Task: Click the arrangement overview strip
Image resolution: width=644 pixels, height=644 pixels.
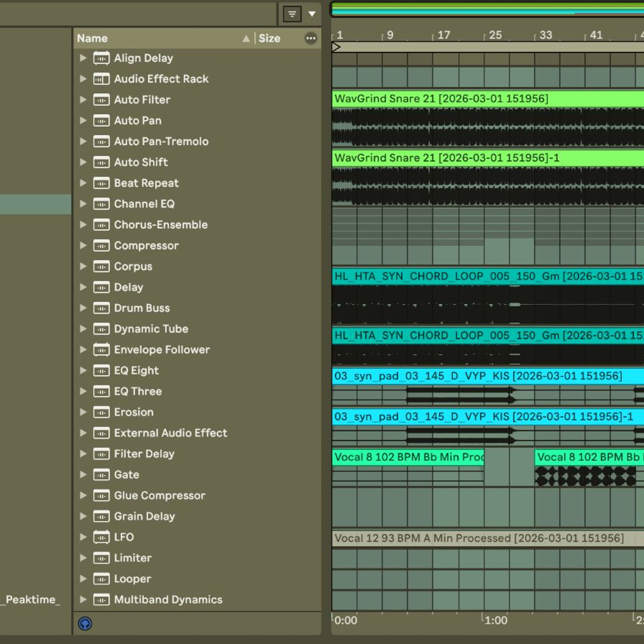Action: click(487, 9)
